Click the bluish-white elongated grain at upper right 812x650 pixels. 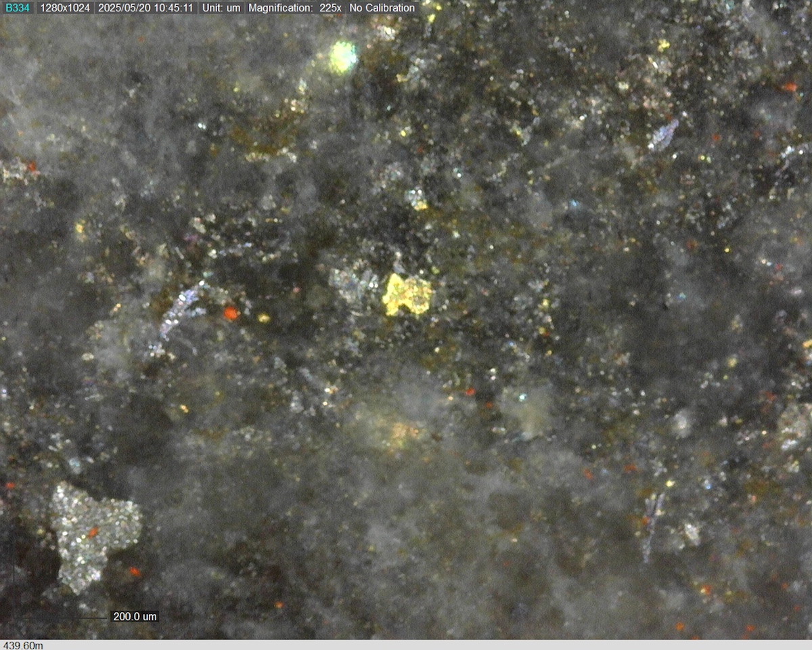click(x=663, y=135)
